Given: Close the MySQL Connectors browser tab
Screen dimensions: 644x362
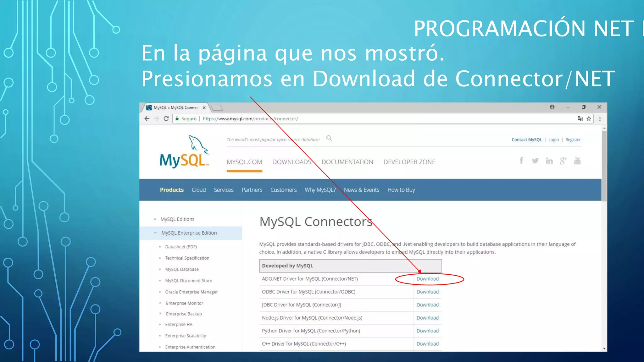Looking at the screenshot, I should tap(204, 107).
